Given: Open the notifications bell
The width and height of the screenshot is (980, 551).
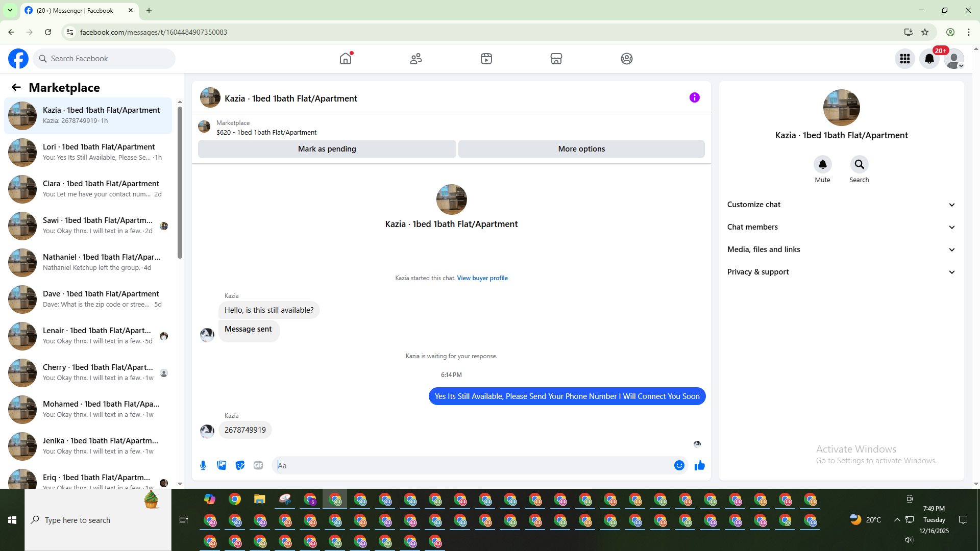Looking at the screenshot, I should (929, 59).
